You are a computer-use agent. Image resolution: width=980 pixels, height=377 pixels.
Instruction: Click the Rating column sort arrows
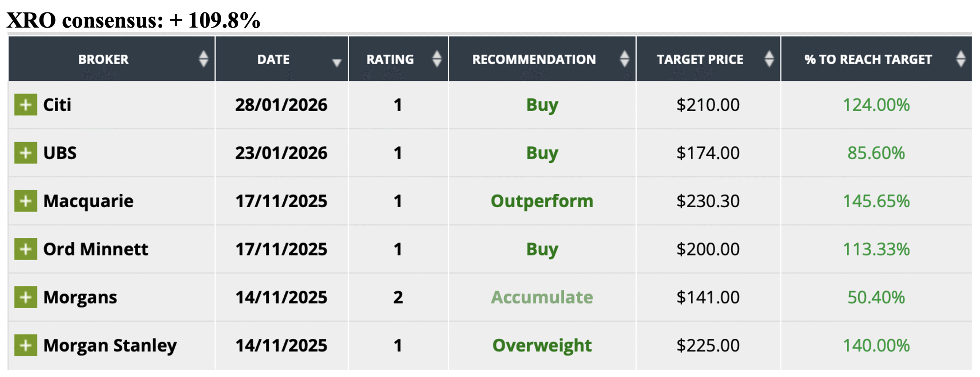pos(436,59)
